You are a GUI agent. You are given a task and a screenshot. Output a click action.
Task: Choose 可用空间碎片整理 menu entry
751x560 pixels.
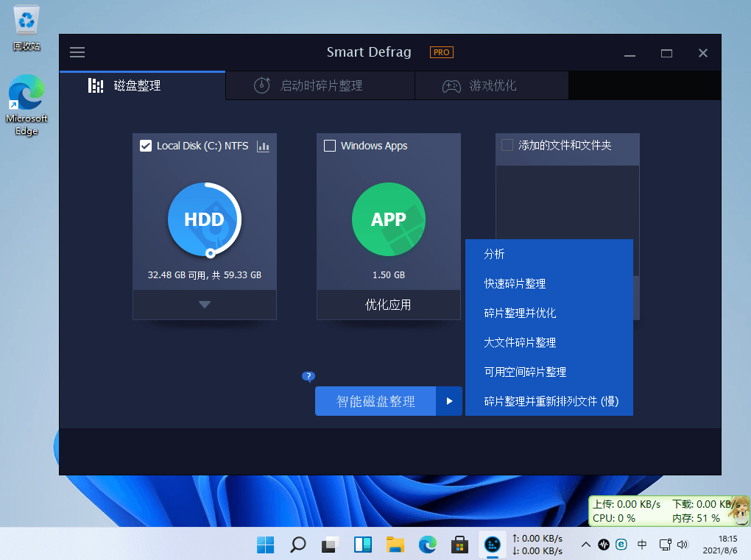pos(549,372)
